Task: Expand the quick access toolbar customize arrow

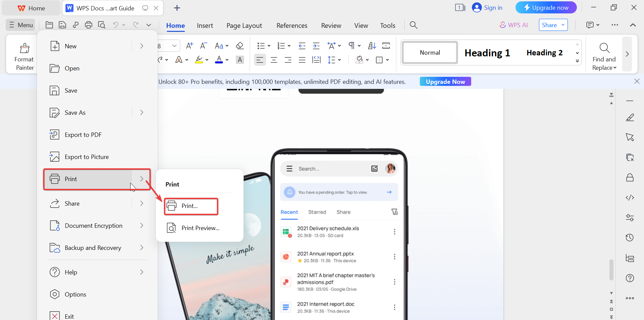Action: (149, 25)
